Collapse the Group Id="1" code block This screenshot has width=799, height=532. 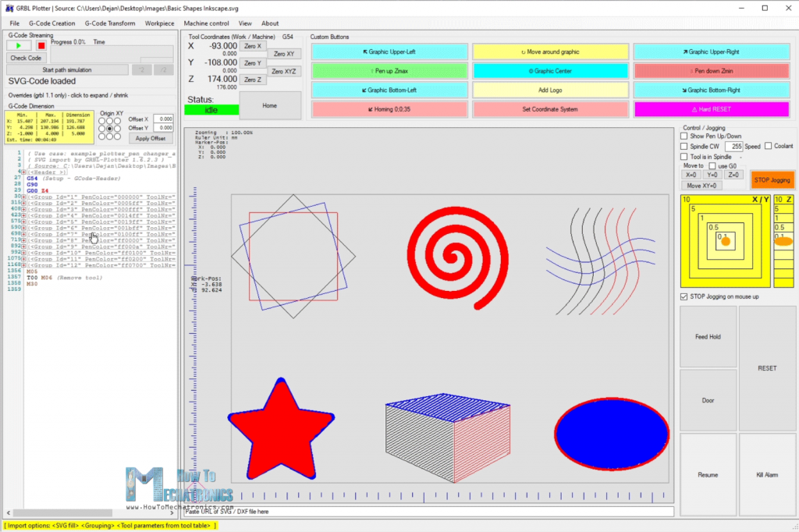click(23, 197)
